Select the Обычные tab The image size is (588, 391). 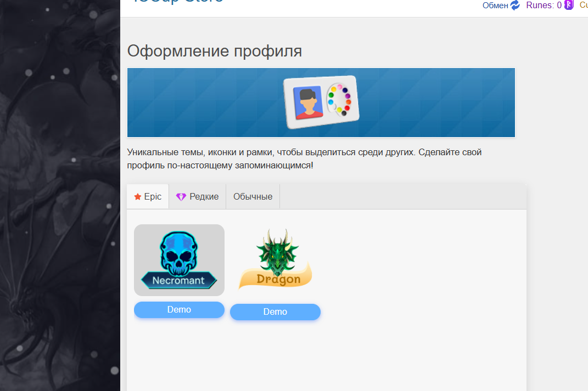(253, 197)
